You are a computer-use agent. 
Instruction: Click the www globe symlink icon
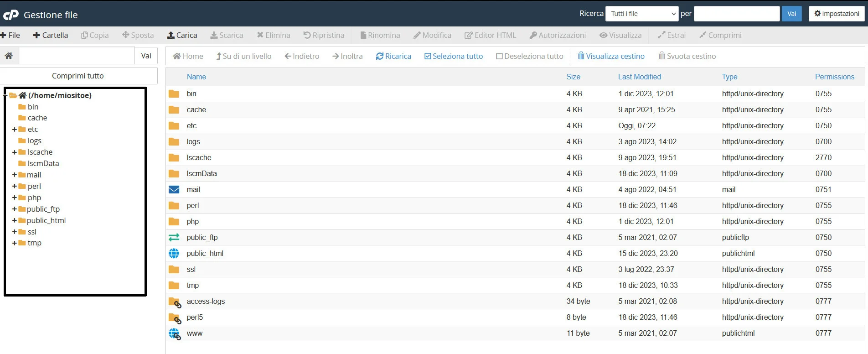click(x=175, y=334)
